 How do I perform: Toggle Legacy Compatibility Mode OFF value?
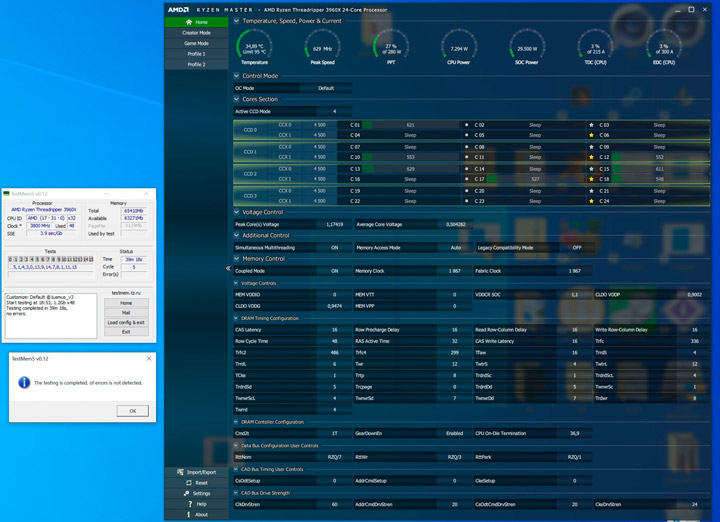577,247
